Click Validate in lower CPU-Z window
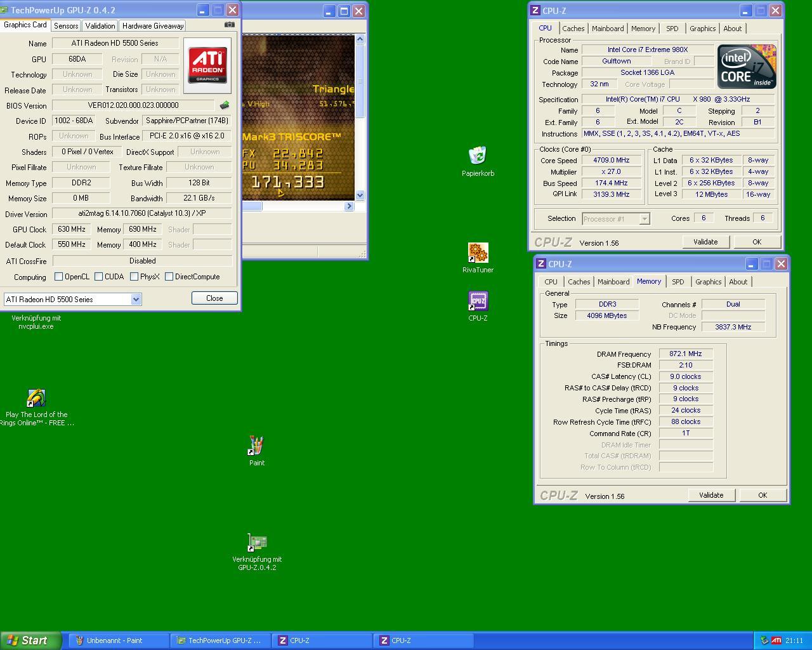Screen dimensions: 812x650 pyautogui.click(x=711, y=495)
